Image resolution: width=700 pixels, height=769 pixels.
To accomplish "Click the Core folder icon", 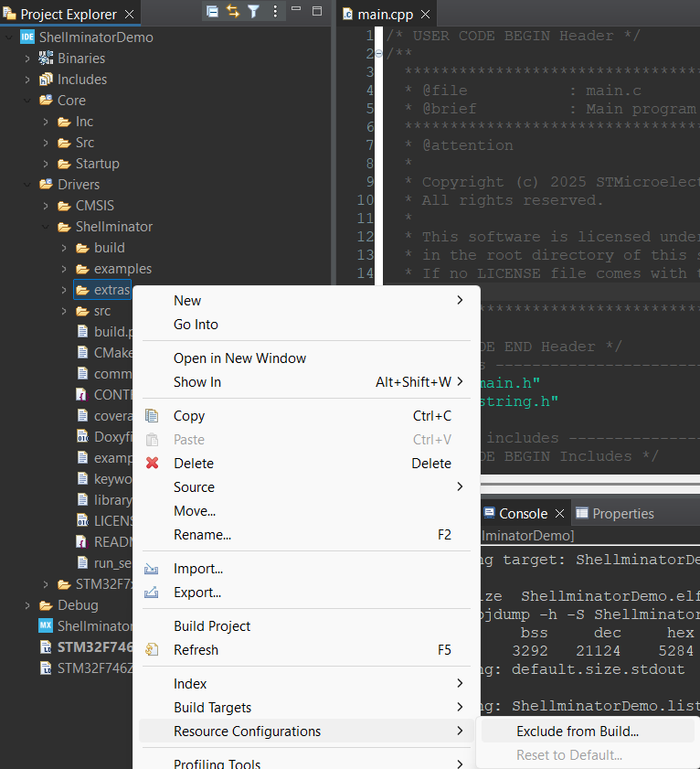I will [x=46, y=100].
